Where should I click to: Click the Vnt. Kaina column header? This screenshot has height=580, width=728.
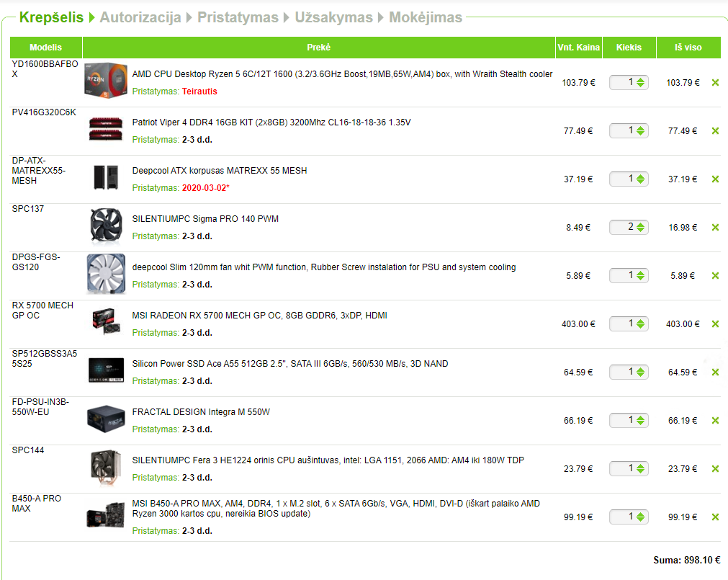point(578,48)
